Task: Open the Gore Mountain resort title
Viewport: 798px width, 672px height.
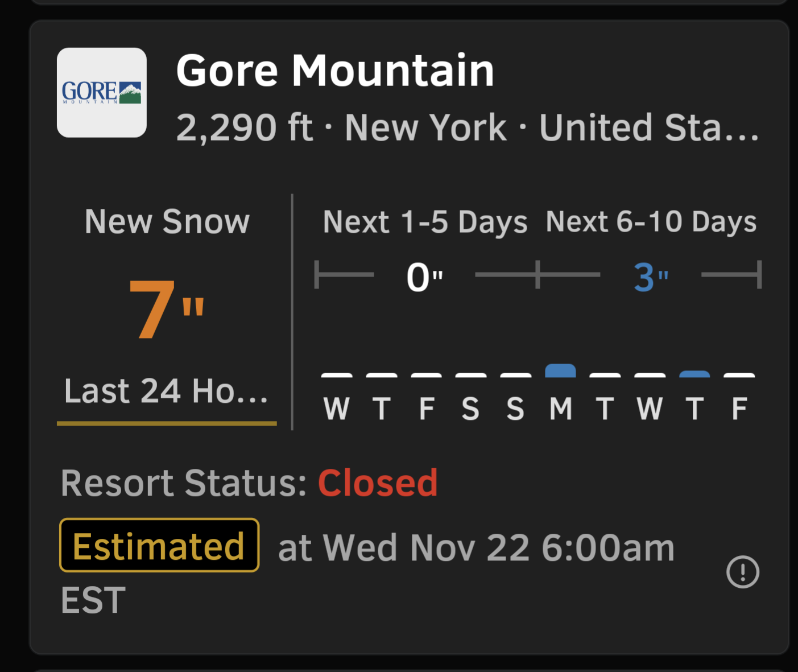Action: tap(335, 71)
